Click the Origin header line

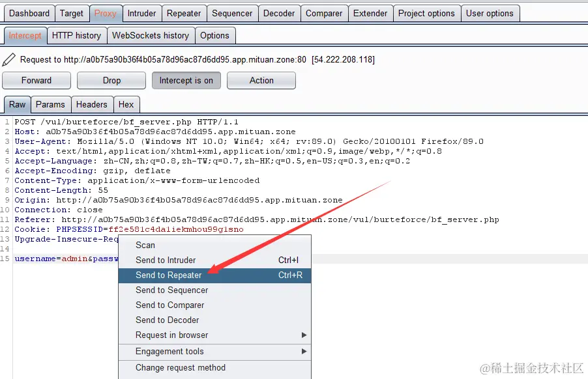coord(179,200)
